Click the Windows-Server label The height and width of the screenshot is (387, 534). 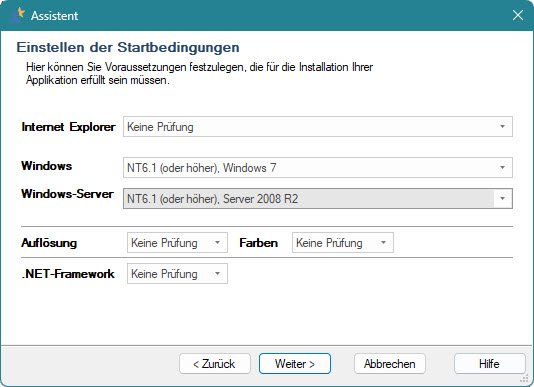tap(67, 194)
